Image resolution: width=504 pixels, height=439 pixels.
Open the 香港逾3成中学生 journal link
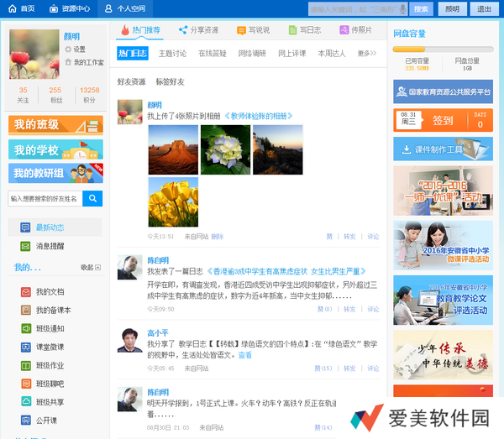pos(286,272)
